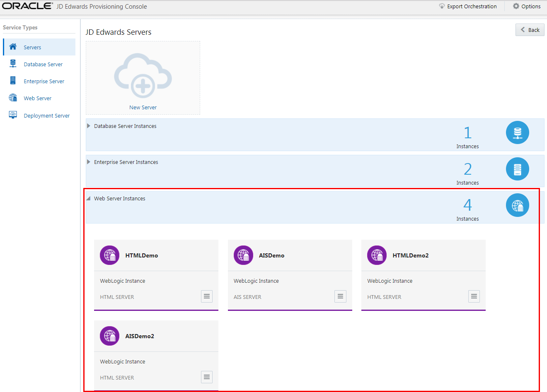The height and width of the screenshot is (392, 547).
Task: Select Web Server from the Service Types list
Action: 37,98
